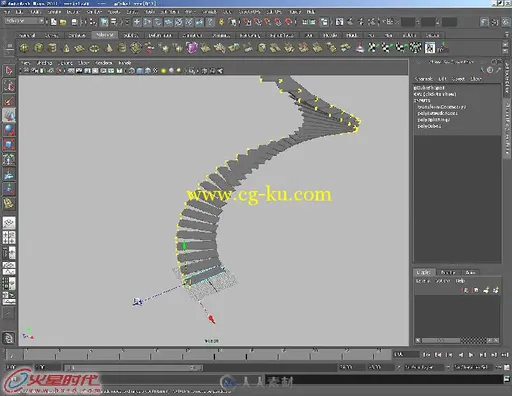Toggle construction history on/off
This screenshot has height=396, width=512.
pos(324,22)
